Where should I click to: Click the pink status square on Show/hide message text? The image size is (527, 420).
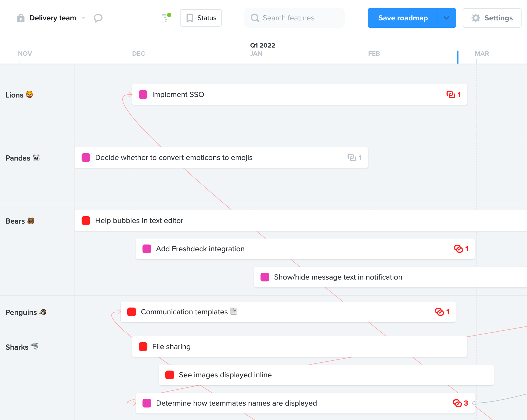pyautogui.click(x=265, y=277)
